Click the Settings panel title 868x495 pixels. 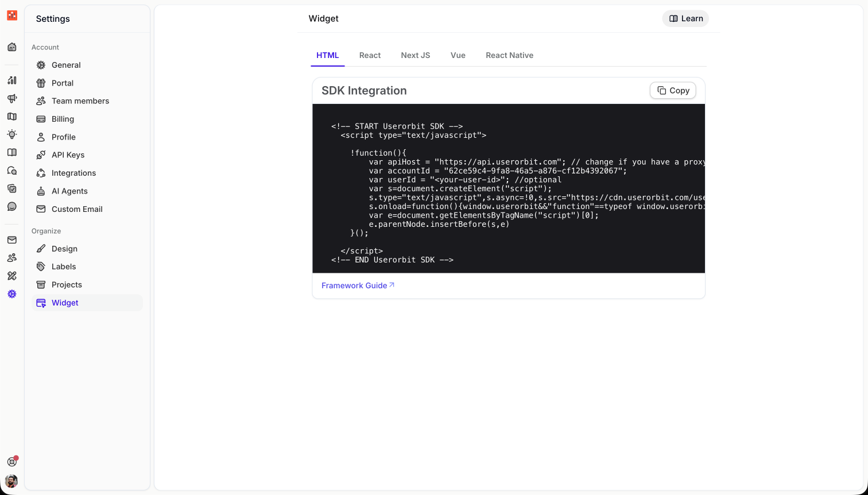click(53, 19)
